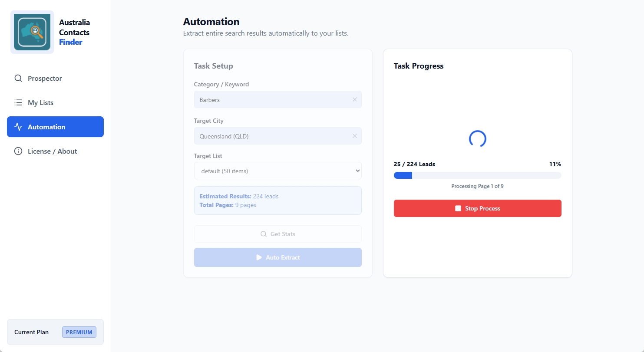Click the Australia Contacts Finder logo
This screenshot has width=644, height=352.
[x=32, y=31]
